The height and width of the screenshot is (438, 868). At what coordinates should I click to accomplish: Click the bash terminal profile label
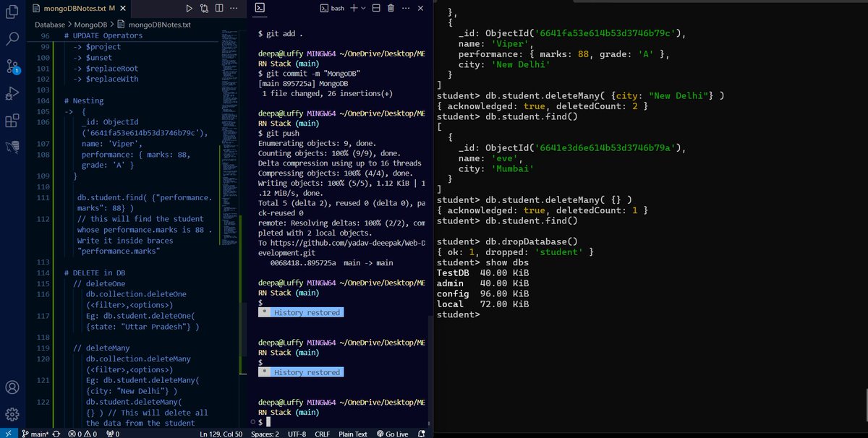[x=332, y=8]
